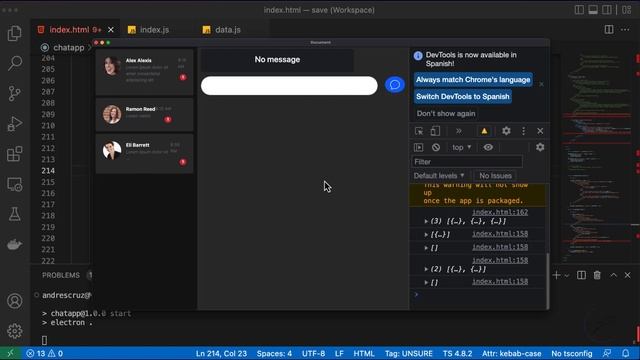Click the console Filter field
The width and height of the screenshot is (640, 360).
467,162
